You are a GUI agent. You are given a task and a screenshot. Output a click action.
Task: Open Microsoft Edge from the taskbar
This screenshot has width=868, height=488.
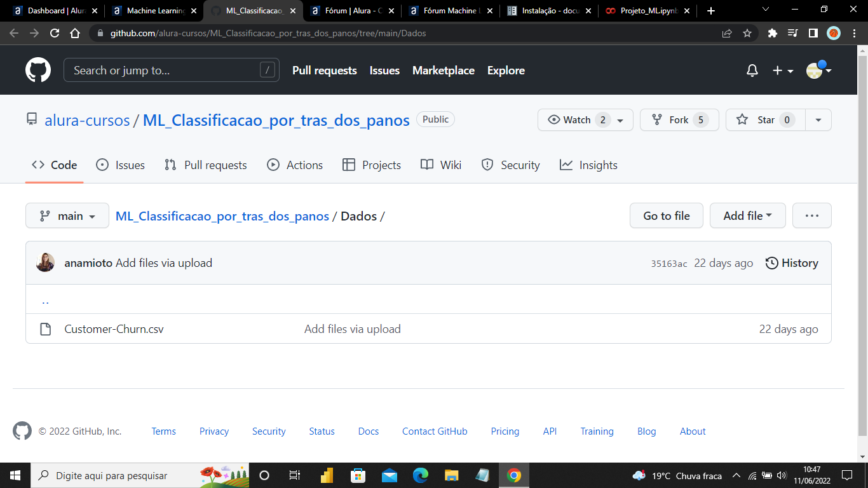[x=421, y=475]
